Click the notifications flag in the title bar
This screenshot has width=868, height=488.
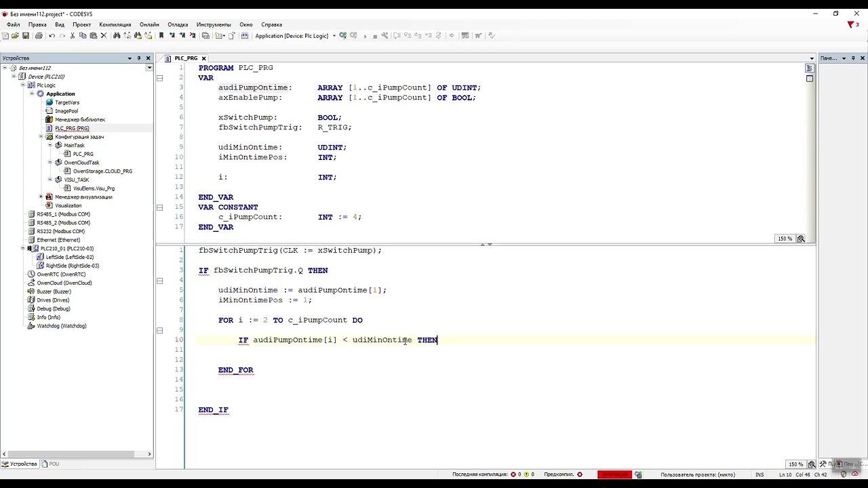click(852, 24)
